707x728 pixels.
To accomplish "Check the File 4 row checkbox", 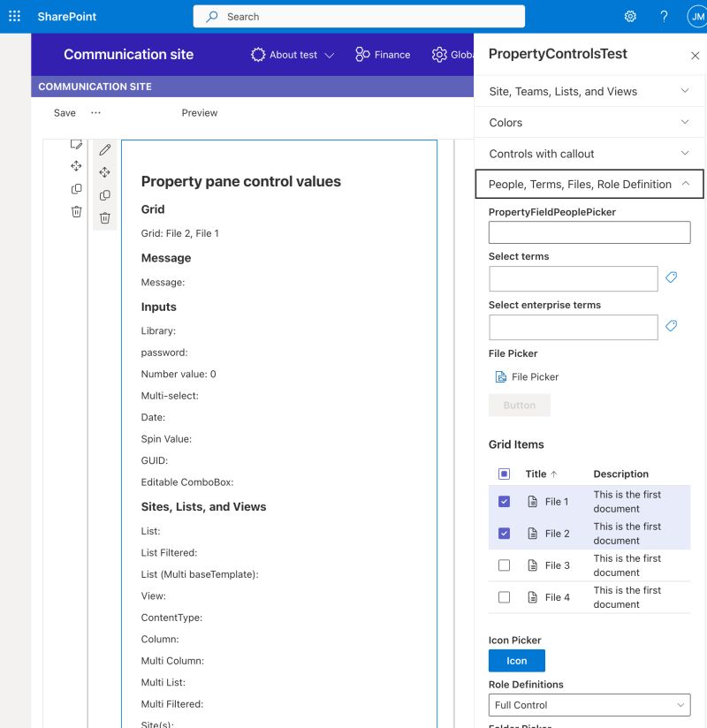I will point(504,597).
